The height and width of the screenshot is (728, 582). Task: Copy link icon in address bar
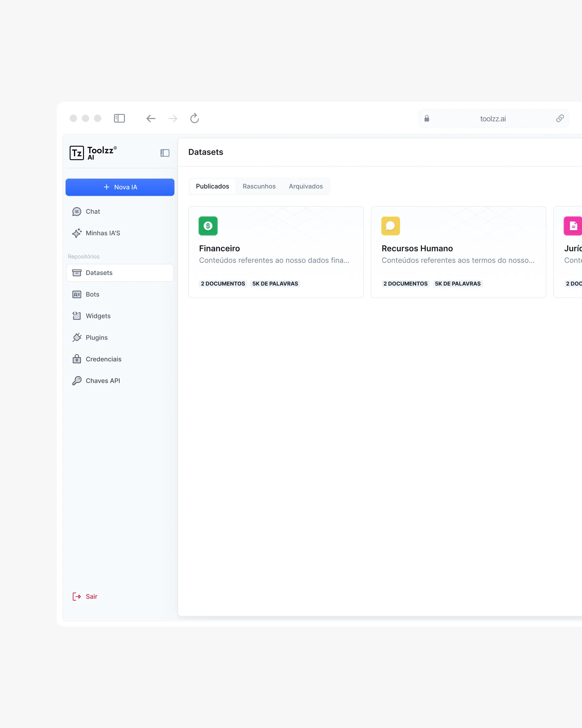point(560,118)
